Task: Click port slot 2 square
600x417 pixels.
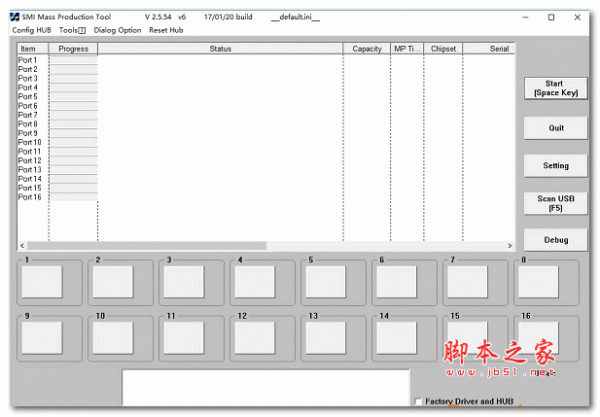Action: (x=113, y=282)
